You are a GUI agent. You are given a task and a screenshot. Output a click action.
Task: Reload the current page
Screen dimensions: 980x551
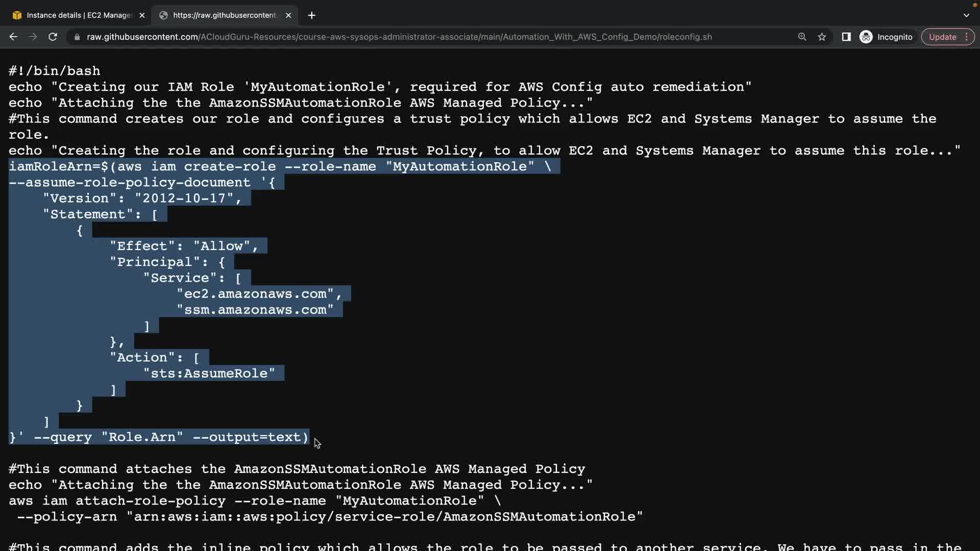[x=53, y=37]
